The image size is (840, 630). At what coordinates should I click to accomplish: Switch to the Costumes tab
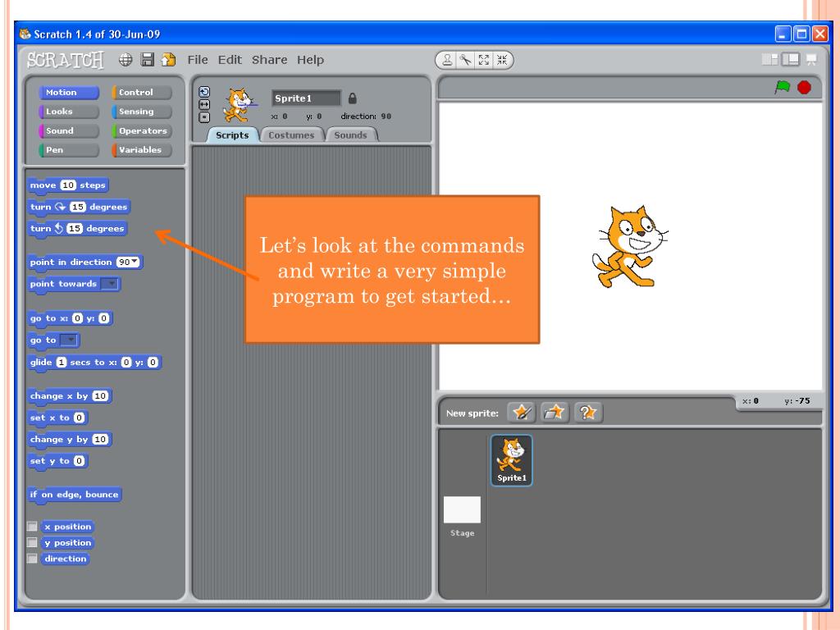coord(291,135)
